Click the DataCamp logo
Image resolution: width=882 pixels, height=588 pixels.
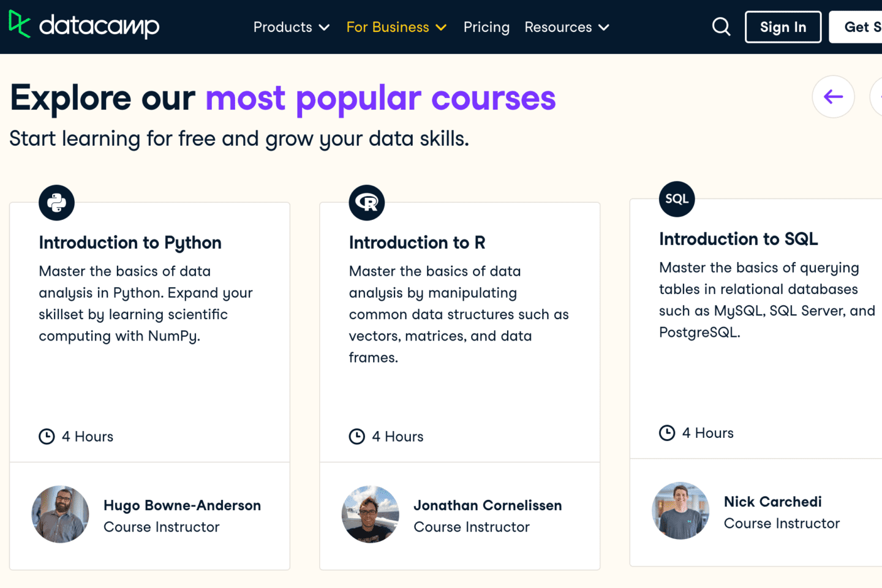click(83, 26)
